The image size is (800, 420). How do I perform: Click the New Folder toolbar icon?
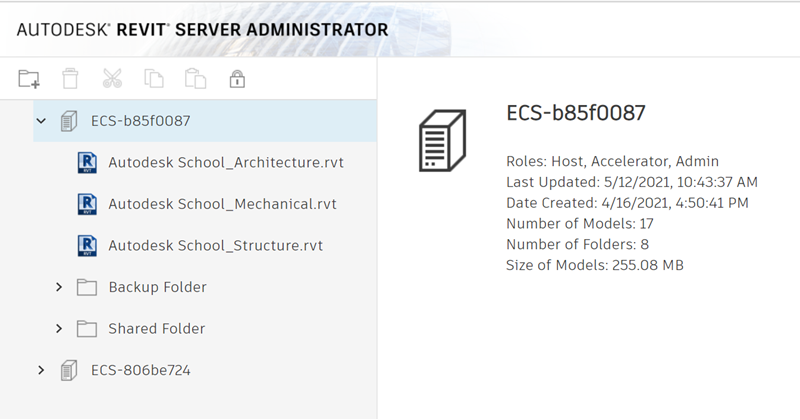[29, 79]
